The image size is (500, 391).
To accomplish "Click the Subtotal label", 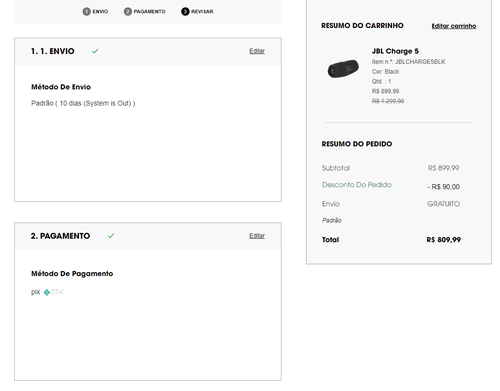I will (x=336, y=168).
